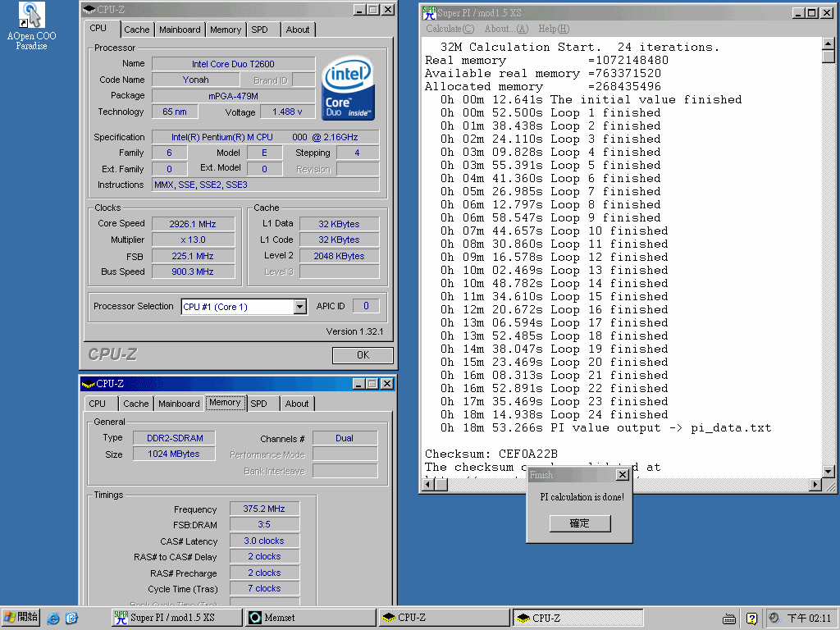The height and width of the screenshot is (630, 840).
Task: Click OK button in CPU-Z window
Action: coord(363,355)
